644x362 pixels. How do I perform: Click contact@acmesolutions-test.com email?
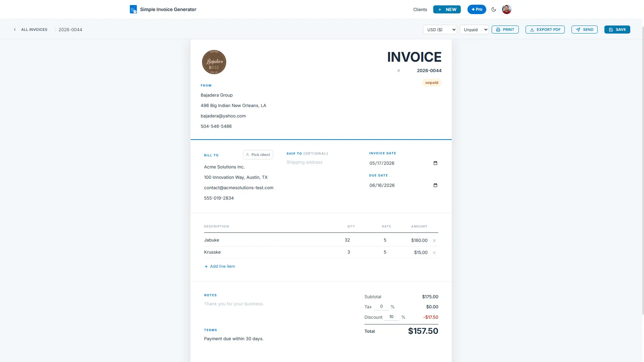(239, 188)
